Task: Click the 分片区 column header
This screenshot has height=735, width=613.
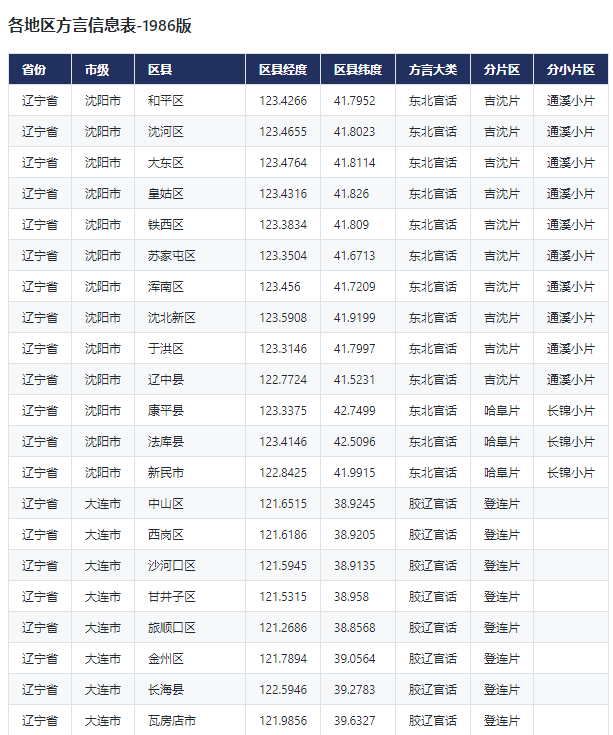Action: (502, 69)
